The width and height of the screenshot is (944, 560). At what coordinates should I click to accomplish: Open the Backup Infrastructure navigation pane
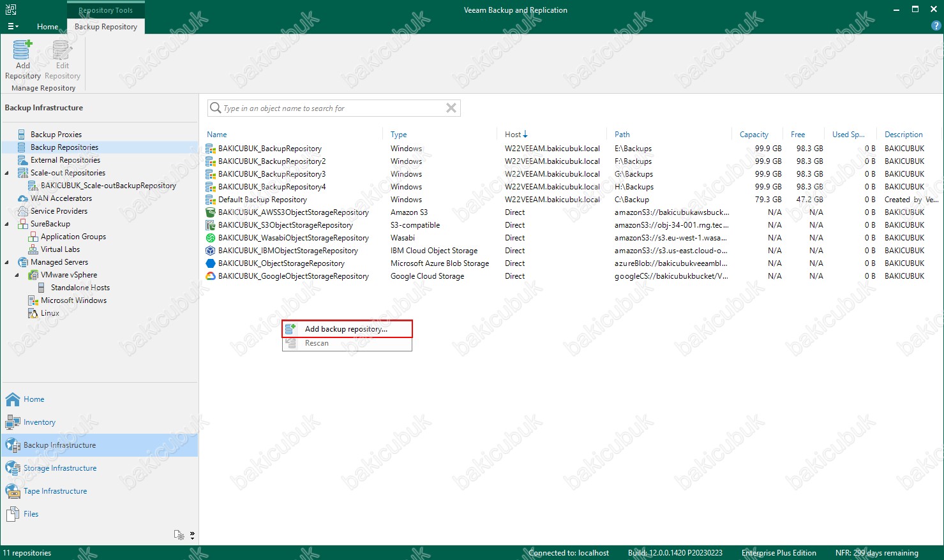point(100,445)
